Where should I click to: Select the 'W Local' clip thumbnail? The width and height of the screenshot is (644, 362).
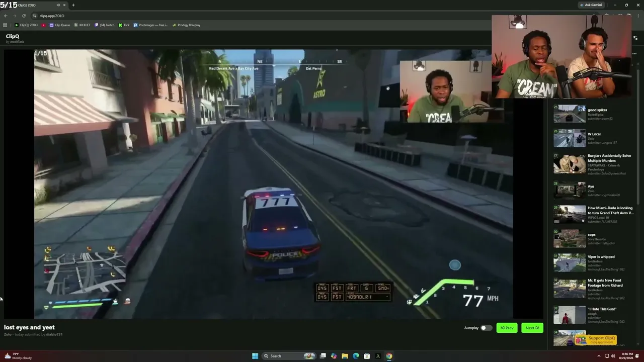point(570,138)
